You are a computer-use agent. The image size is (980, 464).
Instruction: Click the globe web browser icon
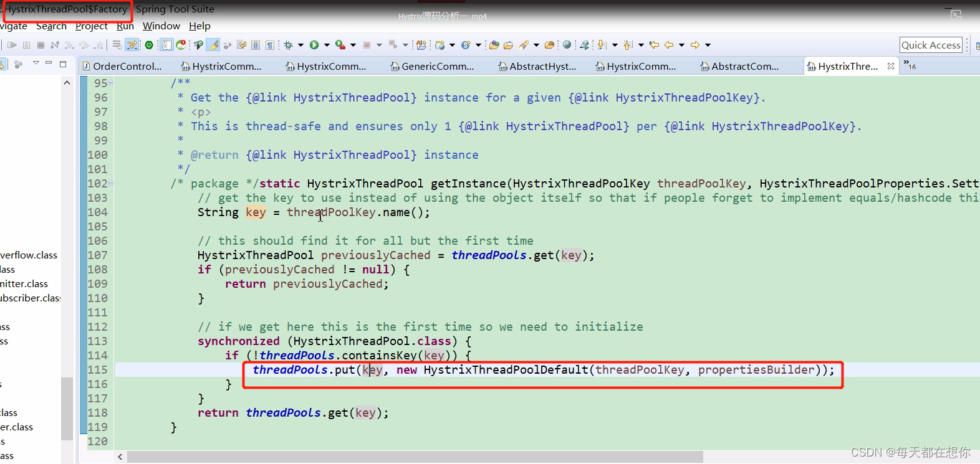tap(567, 45)
